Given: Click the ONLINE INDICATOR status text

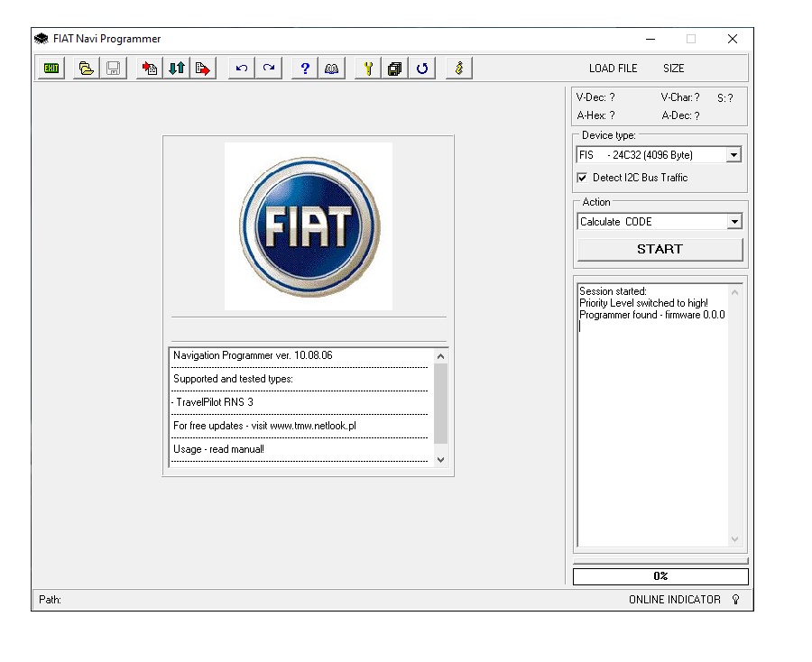Looking at the screenshot, I should click(675, 600).
